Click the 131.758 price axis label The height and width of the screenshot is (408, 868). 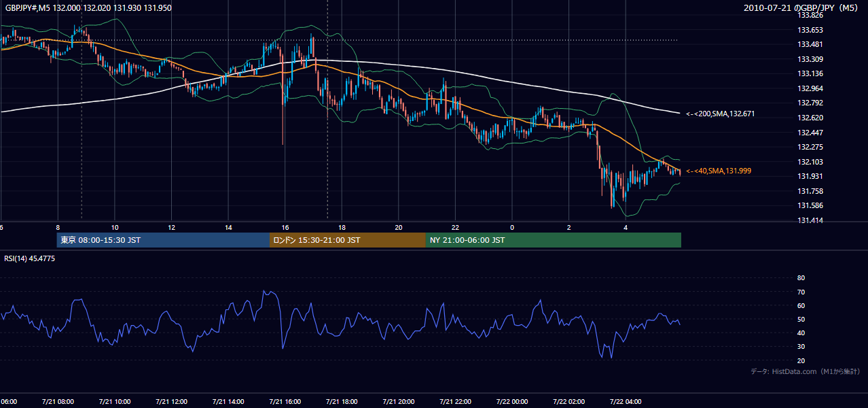click(x=810, y=191)
